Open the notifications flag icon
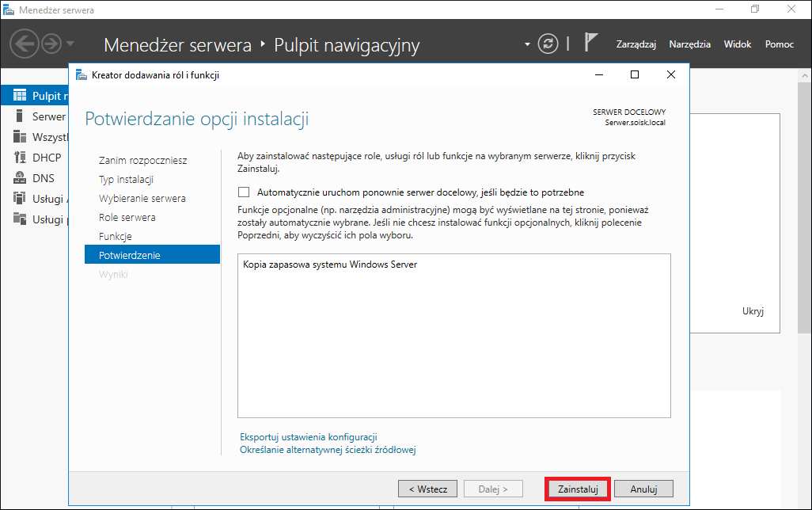The height and width of the screenshot is (510, 812). (591, 43)
